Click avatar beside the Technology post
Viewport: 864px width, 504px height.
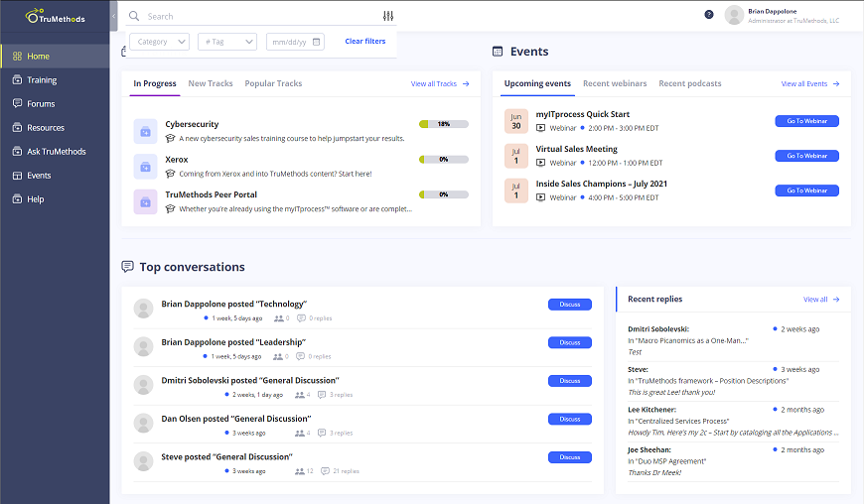pos(143,309)
